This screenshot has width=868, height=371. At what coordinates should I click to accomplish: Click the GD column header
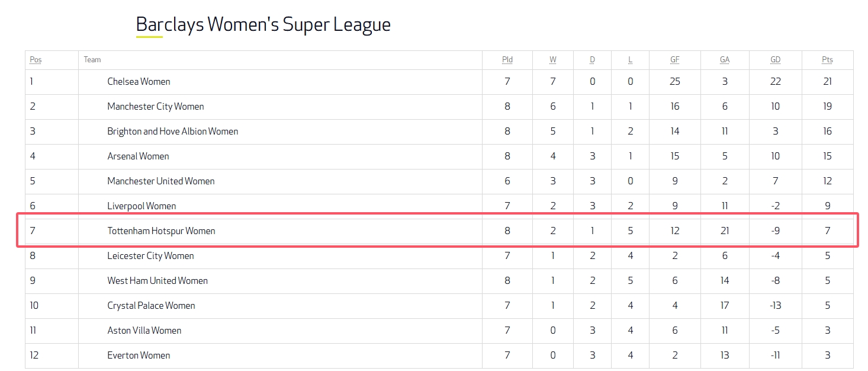click(775, 60)
